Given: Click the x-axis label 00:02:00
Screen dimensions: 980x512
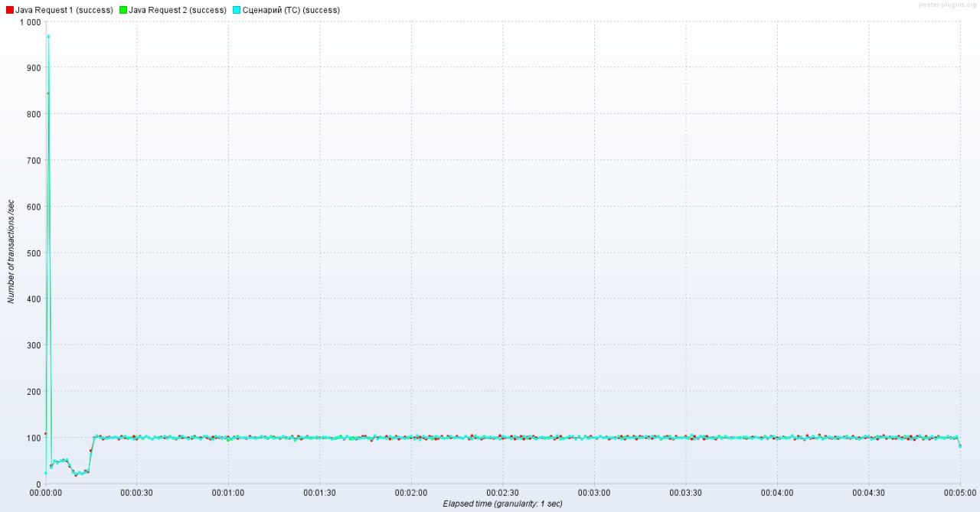Looking at the screenshot, I should point(411,493).
